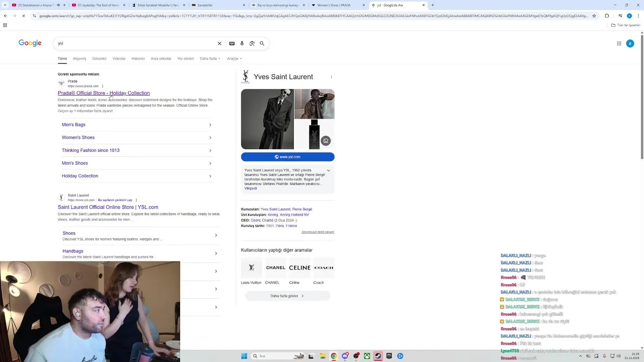Open options menu for ysl.com result
This screenshot has height=362, width=644.
point(136,200)
